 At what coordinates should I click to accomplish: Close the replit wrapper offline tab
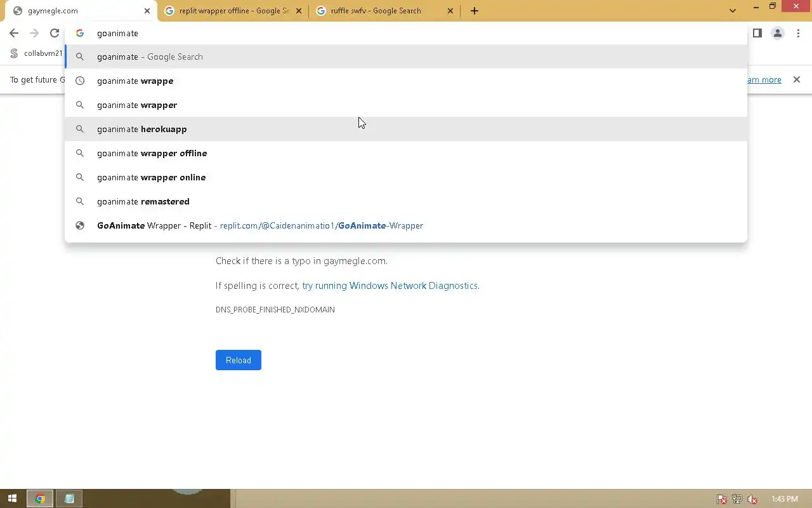click(x=299, y=11)
